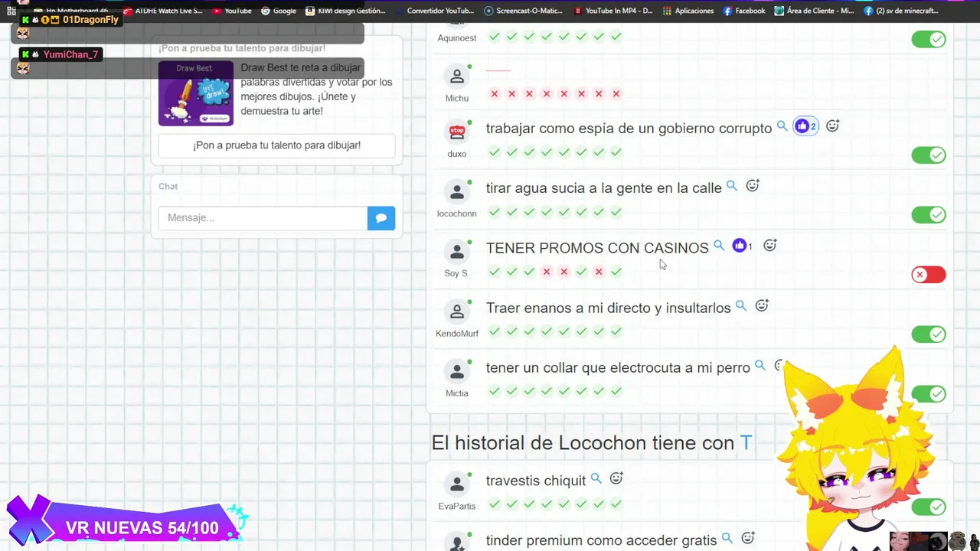The image size is (980, 551).
Task: Click 'TENER PROMOS CON CASINOS' text
Action: 597,248
